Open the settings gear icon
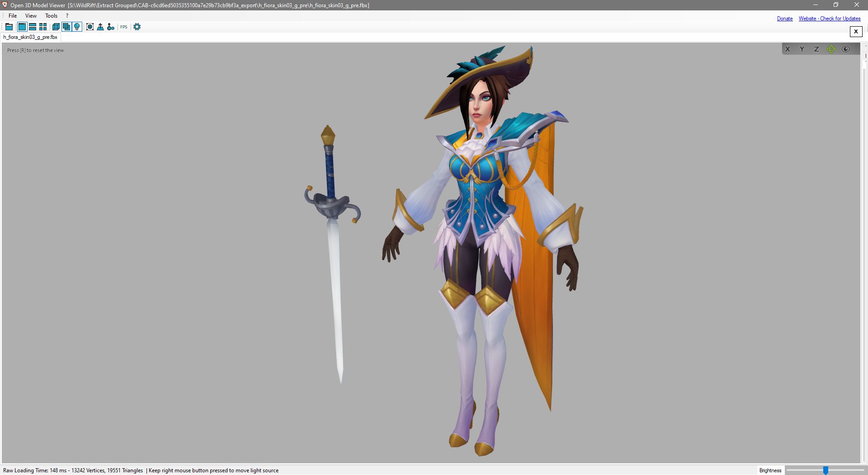 (137, 27)
